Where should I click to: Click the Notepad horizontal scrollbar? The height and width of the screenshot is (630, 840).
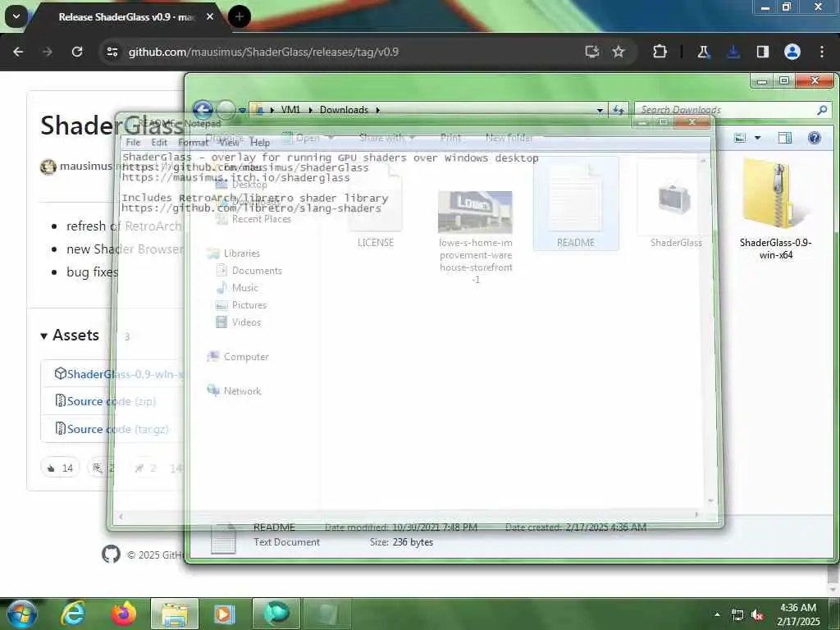point(409,515)
